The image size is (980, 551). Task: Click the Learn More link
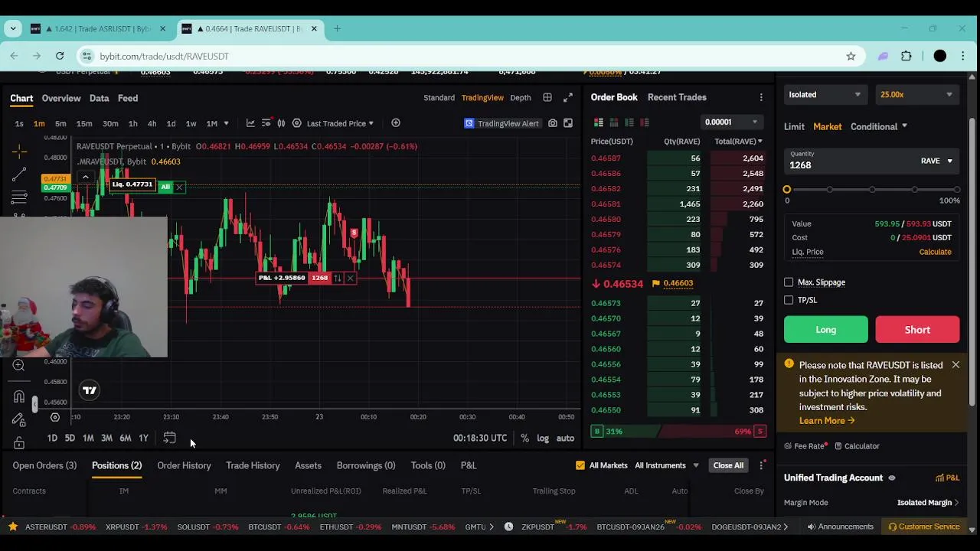tap(827, 421)
